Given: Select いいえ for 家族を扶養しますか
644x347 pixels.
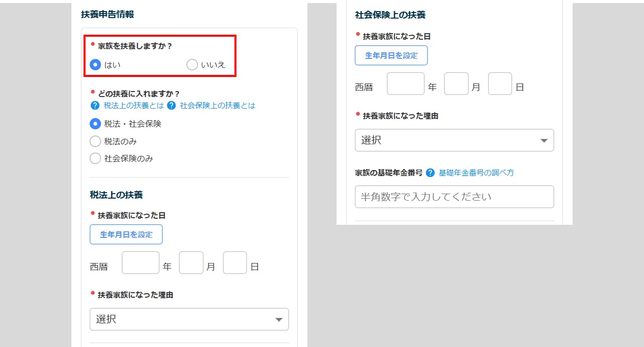Looking at the screenshot, I should point(192,64).
